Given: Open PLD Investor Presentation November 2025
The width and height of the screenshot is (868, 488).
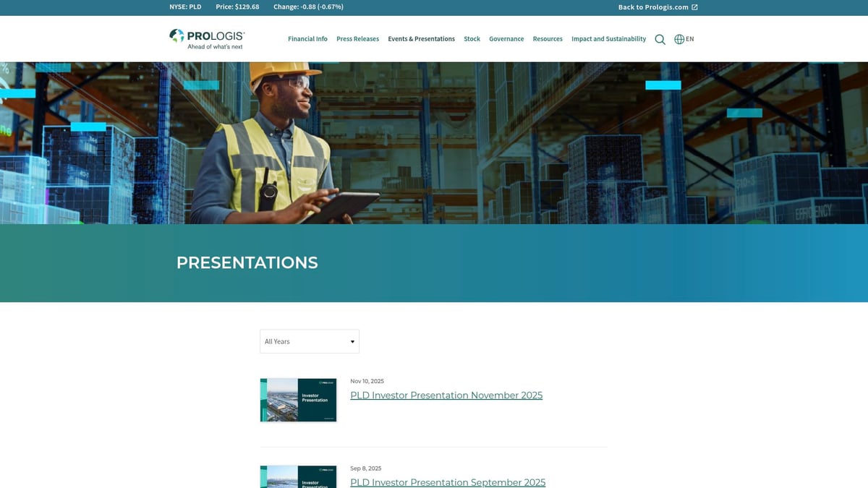Looking at the screenshot, I should (446, 395).
